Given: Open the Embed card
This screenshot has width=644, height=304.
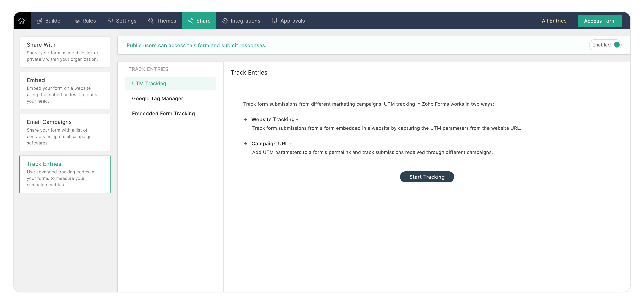Looking at the screenshot, I should click(65, 90).
